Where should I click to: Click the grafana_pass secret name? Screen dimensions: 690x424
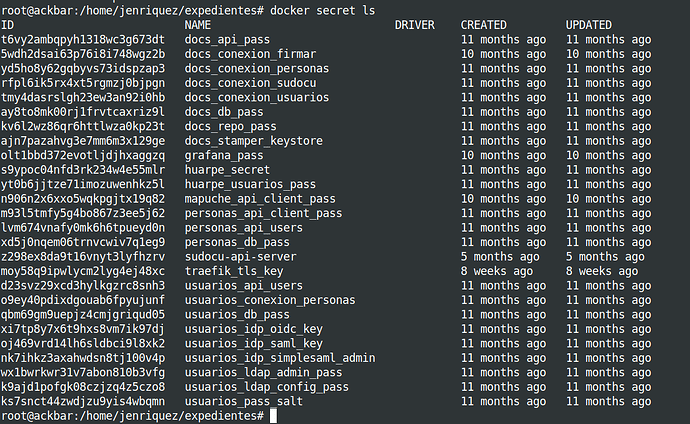[224, 156]
